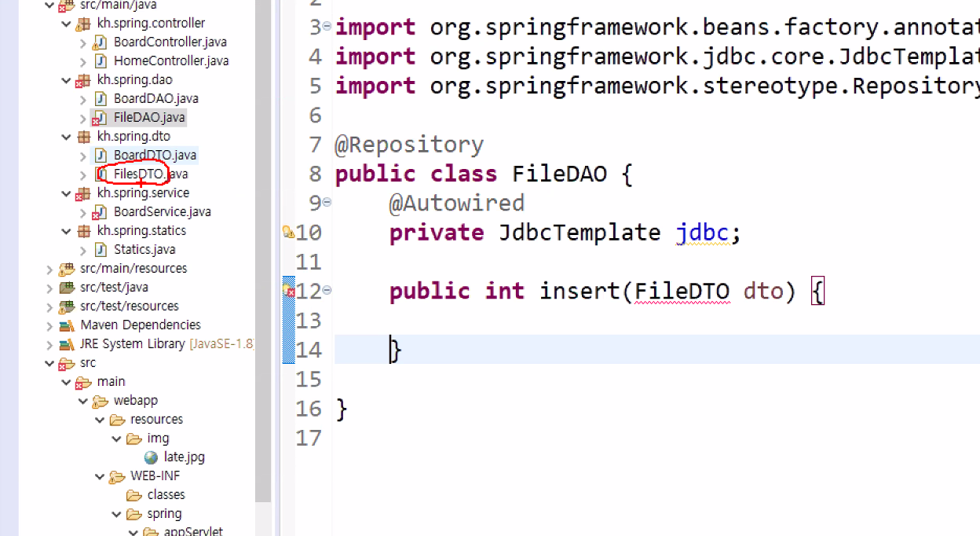The image size is (980, 536).
Task: Place cursor on empty line 13
Action: (x=657, y=321)
